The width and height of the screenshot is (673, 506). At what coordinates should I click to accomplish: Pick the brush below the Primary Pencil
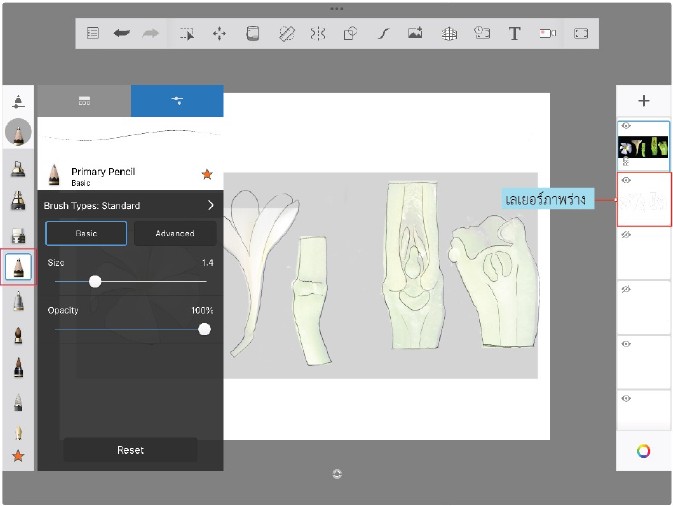18,300
